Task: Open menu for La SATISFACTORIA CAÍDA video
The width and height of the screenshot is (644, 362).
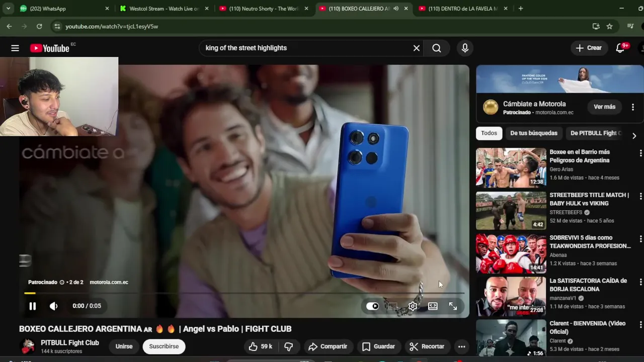Action: (x=640, y=282)
